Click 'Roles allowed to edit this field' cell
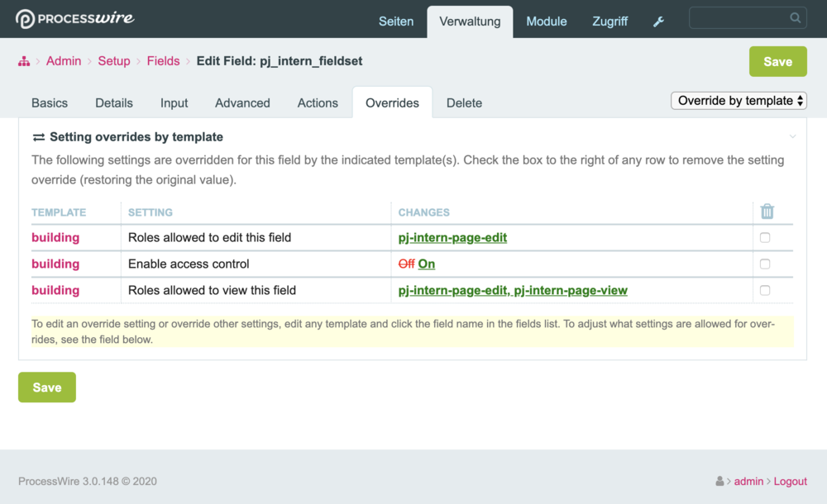The height and width of the screenshot is (504, 827). 209,238
